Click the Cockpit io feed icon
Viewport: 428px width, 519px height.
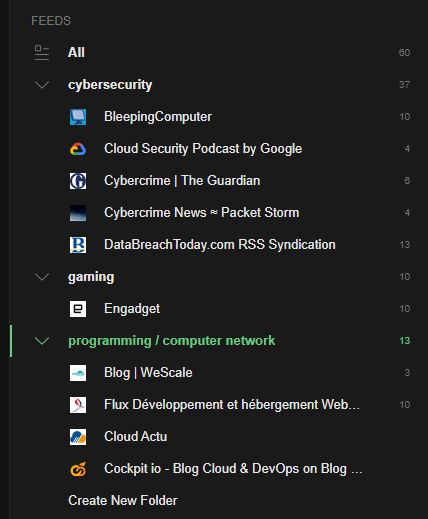[x=78, y=469]
